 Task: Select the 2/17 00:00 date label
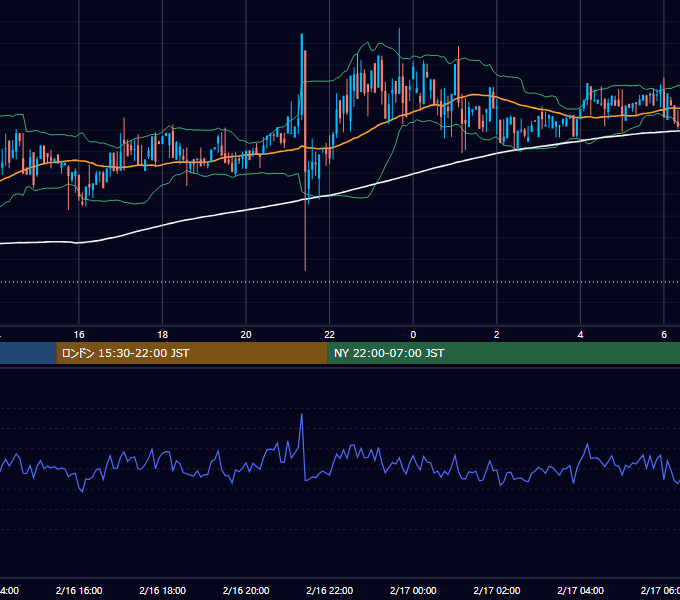tap(413, 590)
